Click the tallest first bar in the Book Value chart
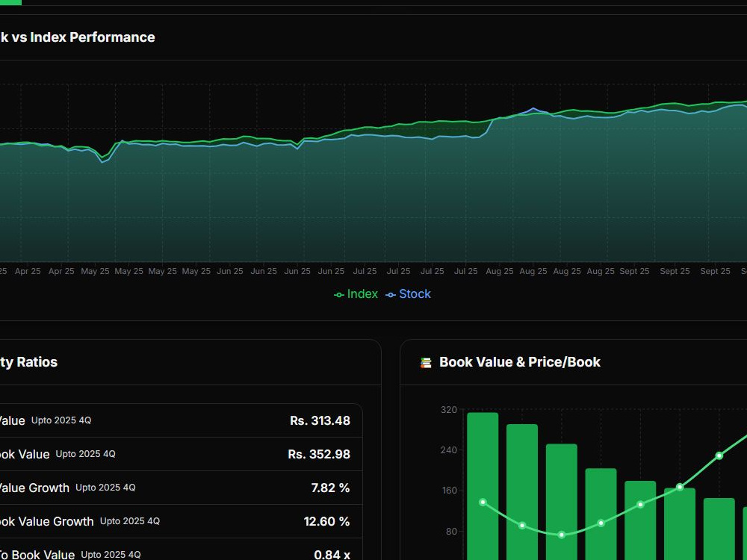 [x=483, y=486]
